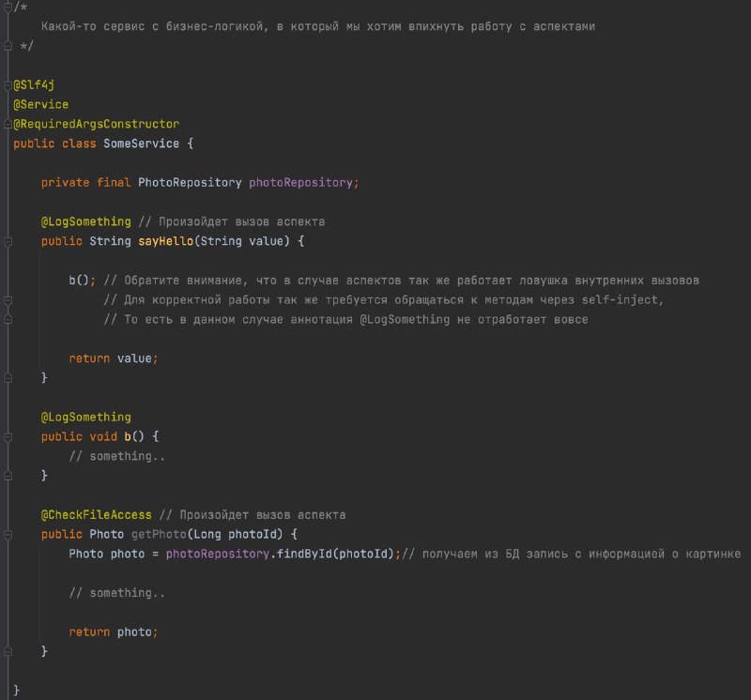Click the PhotoRepository type in the field declaration

pyautogui.click(x=190, y=182)
